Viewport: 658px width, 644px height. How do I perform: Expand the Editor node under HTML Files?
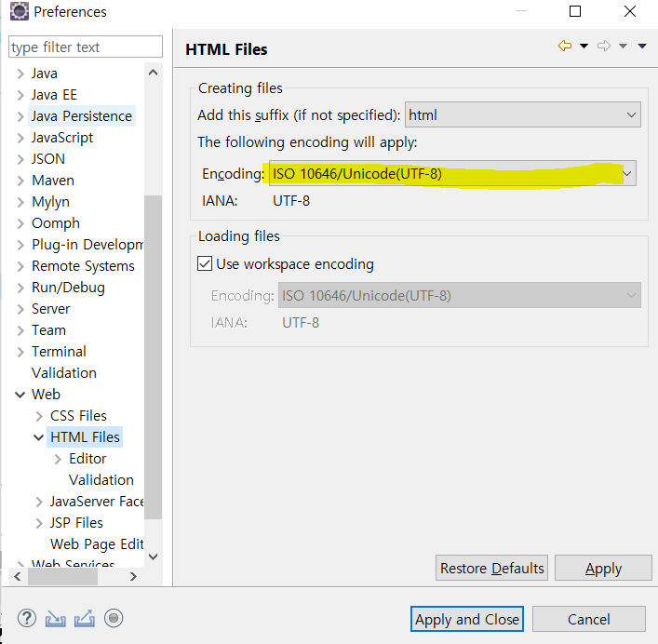(58, 459)
